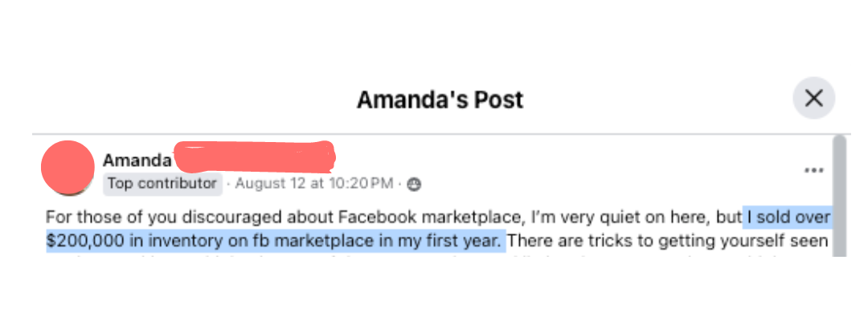Screen dimensions: 868x321
Task: Close the Amanda's Post dialog
Action: 813,99
